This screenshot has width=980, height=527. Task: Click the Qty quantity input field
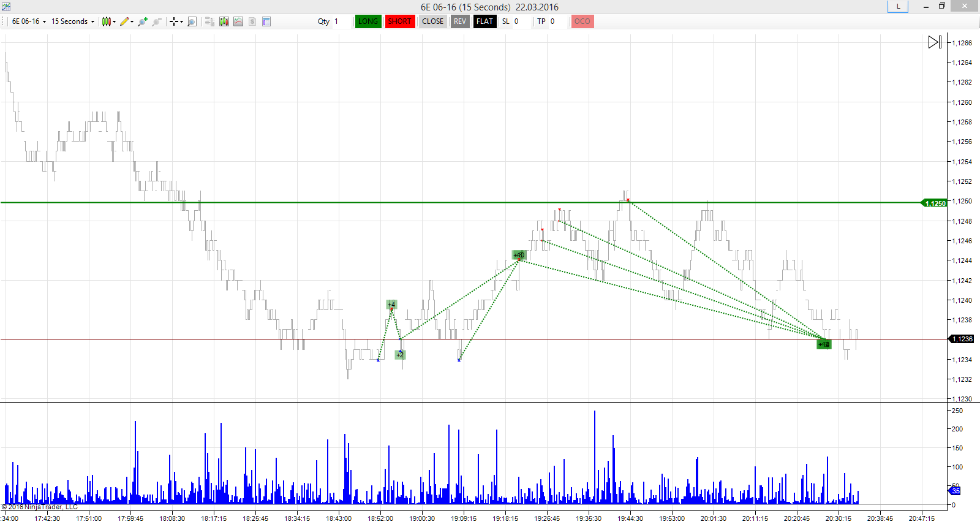click(x=341, y=21)
